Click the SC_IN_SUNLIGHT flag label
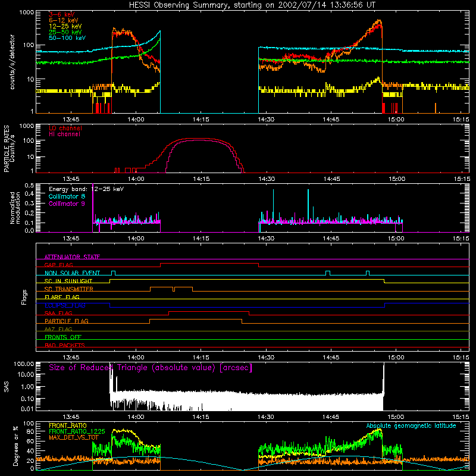This screenshot has height=476, width=476. coord(68,281)
